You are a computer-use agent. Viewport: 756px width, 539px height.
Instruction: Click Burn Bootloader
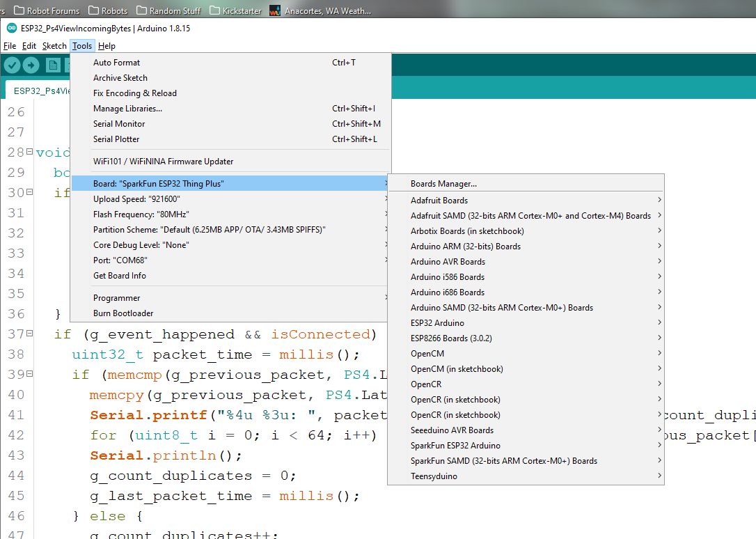230,313
